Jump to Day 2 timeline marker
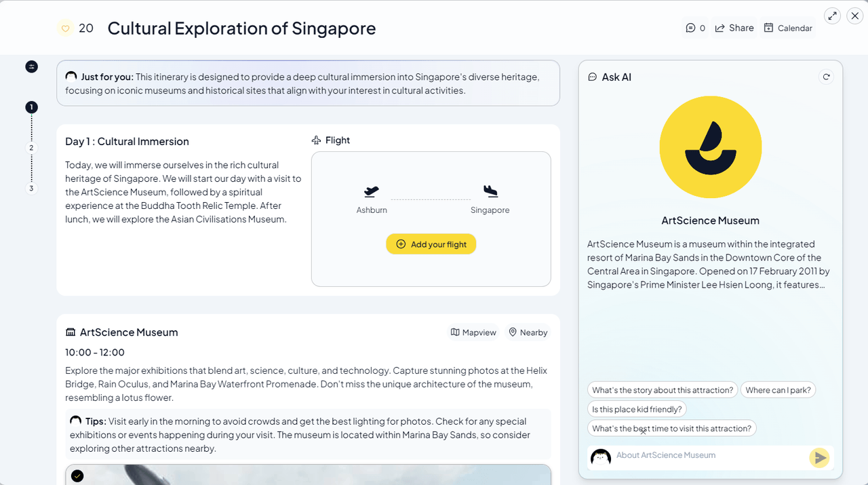This screenshot has width=868, height=485. 31,148
